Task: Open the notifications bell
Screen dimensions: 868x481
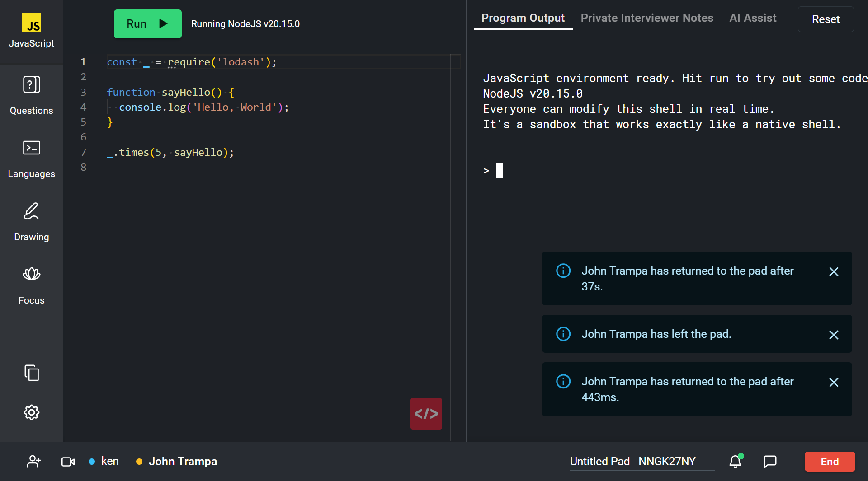Action: click(x=736, y=462)
